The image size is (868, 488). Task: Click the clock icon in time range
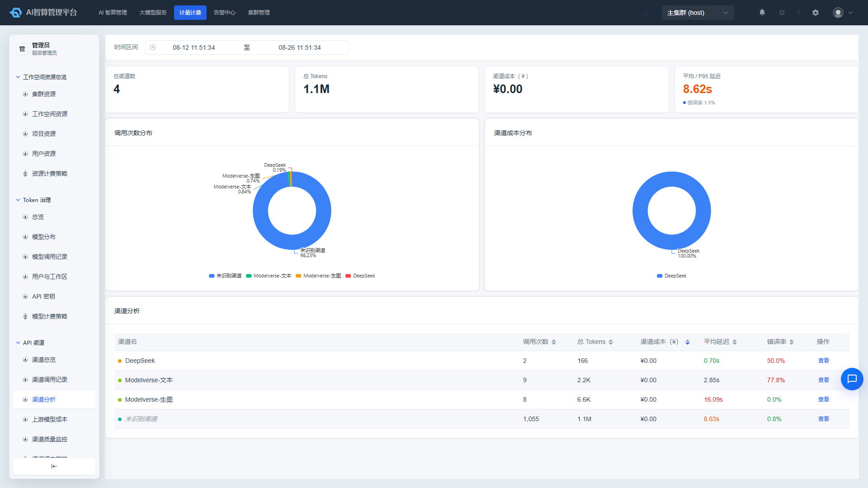click(x=153, y=47)
